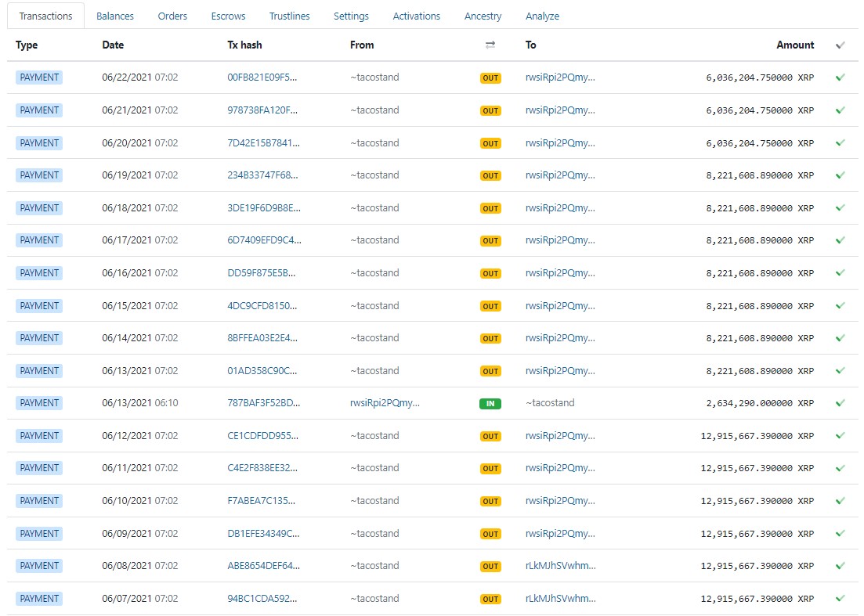The height and width of the screenshot is (616, 864).
Task: Click OUT badge in 06/19/2021 row
Action: (490, 175)
